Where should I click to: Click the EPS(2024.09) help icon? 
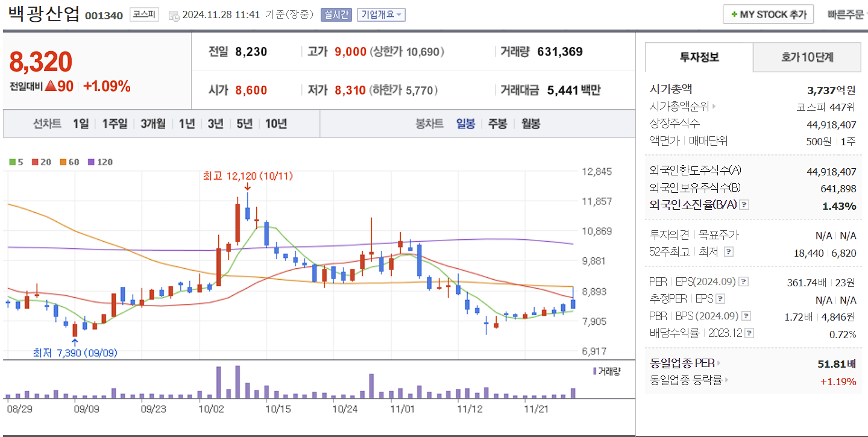745,281
